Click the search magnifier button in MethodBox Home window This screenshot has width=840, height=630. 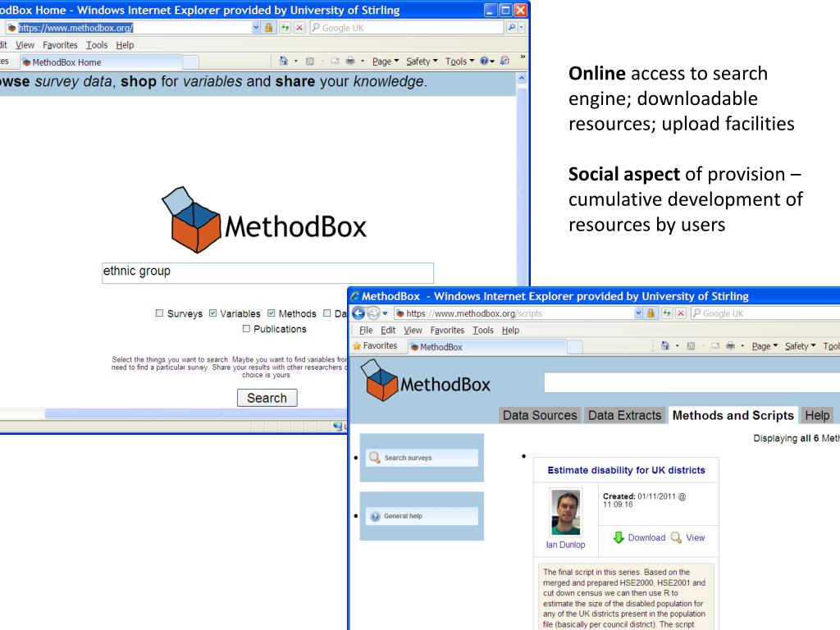click(x=512, y=27)
